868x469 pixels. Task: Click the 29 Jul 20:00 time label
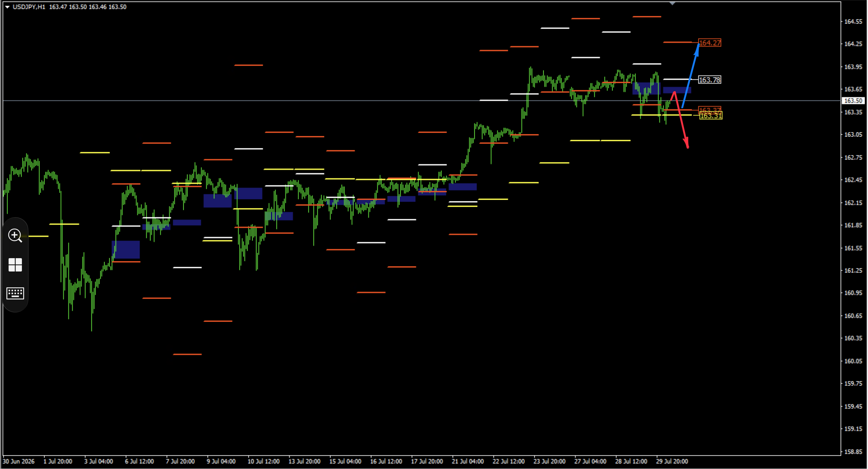point(672,461)
